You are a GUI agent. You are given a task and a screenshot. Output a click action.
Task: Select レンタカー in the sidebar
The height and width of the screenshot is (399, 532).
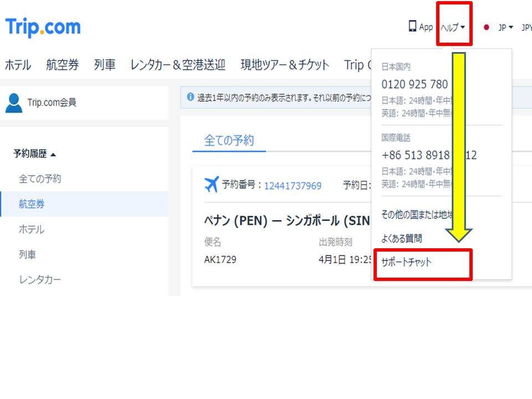coord(40,279)
